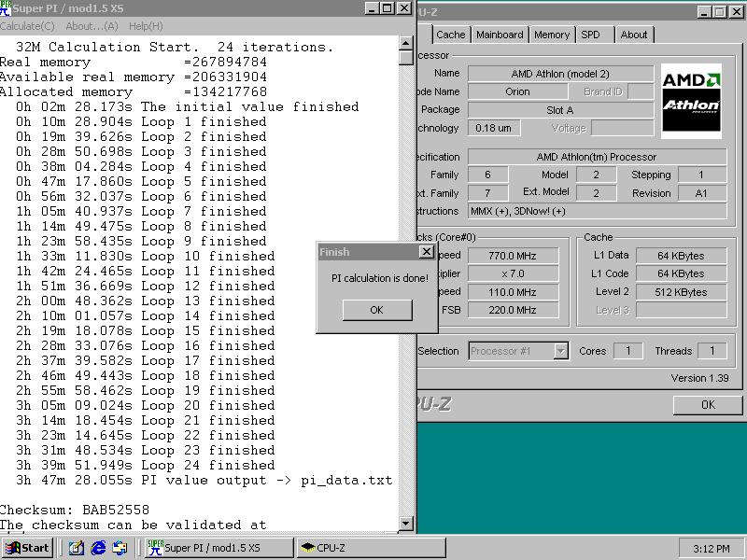Close the Finish dialog with X

click(x=427, y=252)
